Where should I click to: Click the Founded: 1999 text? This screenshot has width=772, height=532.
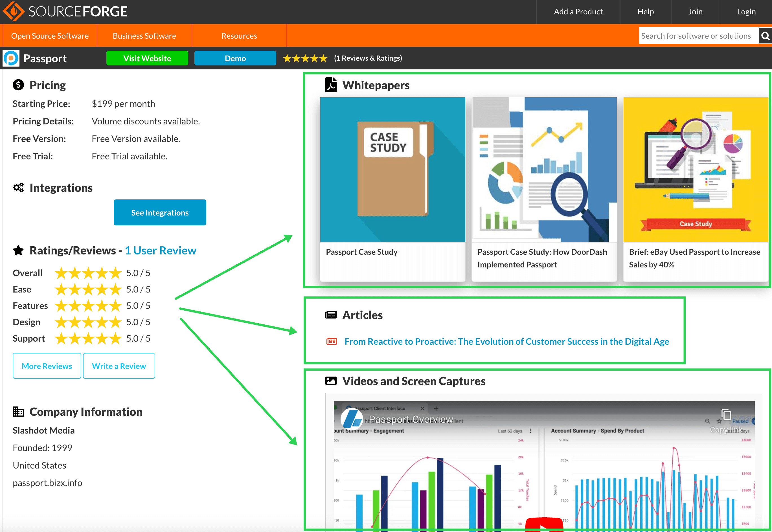tap(42, 448)
